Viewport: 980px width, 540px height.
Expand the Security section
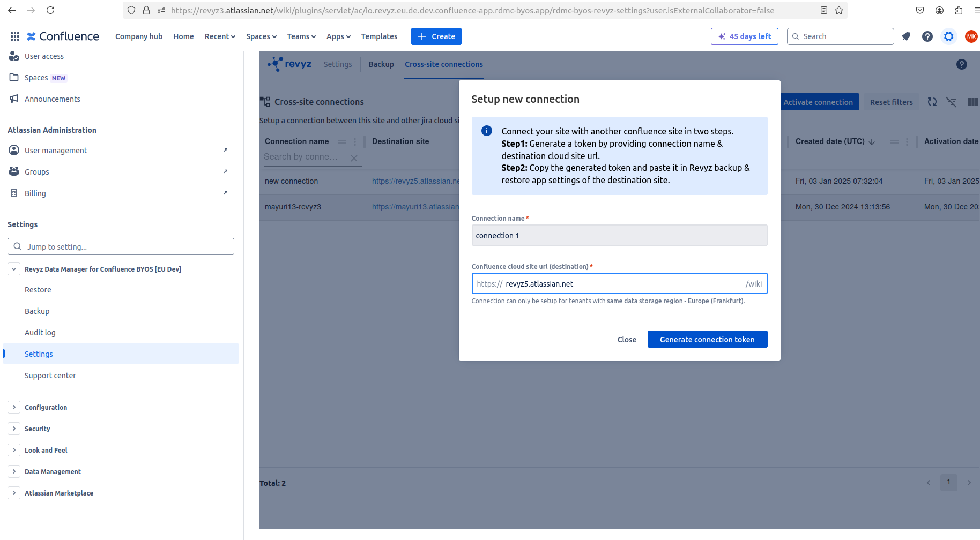14,429
